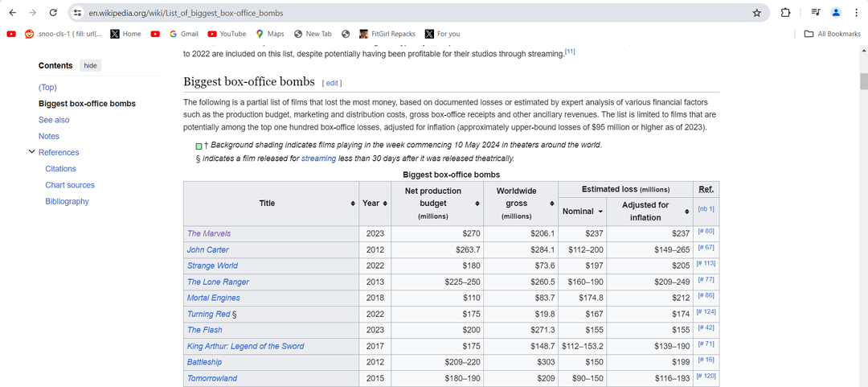Open reference [# 80] for The Marvels
Viewport: 868px width, 387px height.
706,231
